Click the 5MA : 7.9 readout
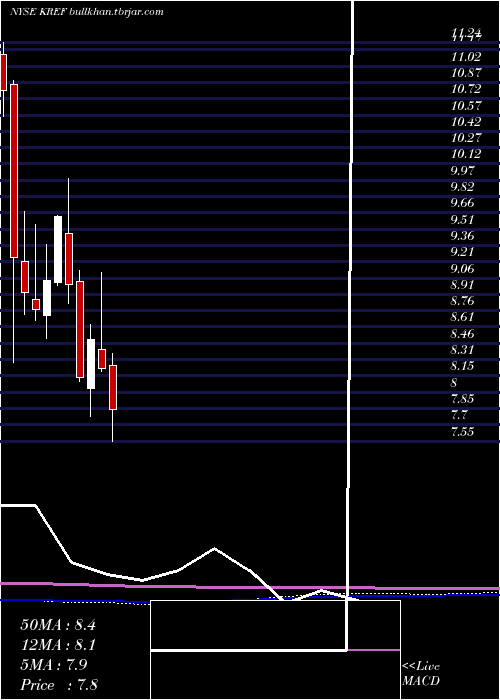 click(x=54, y=665)
